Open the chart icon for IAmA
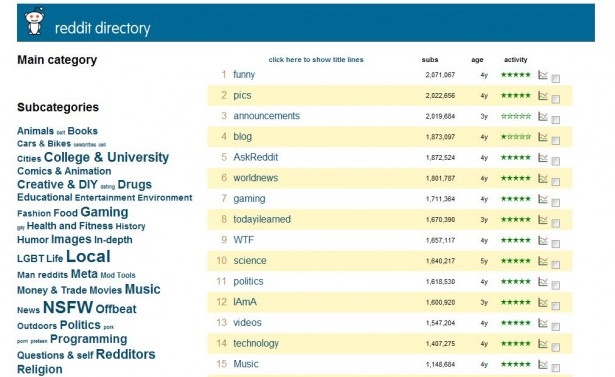 tap(543, 302)
